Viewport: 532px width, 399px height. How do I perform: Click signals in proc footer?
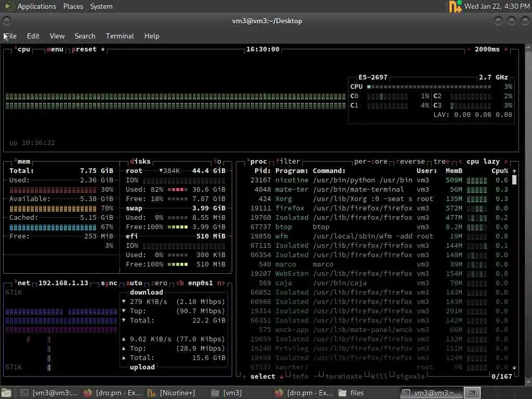coord(410,377)
